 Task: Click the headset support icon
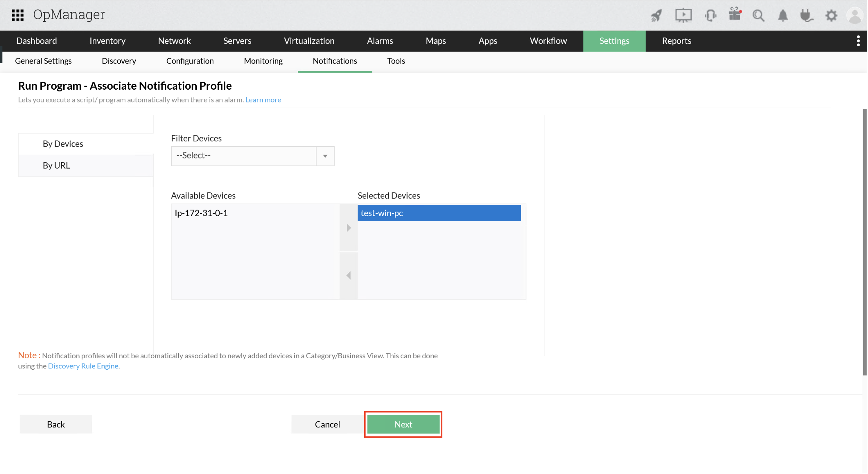click(711, 15)
